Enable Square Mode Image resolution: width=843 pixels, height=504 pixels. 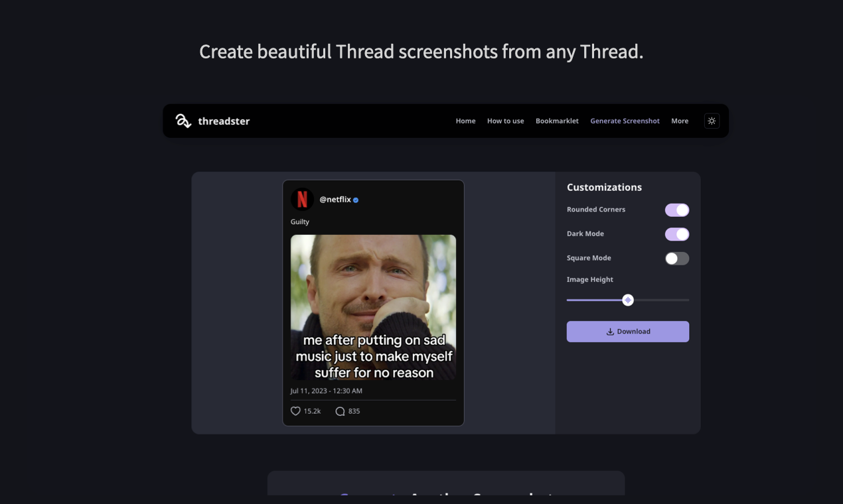[676, 259]
